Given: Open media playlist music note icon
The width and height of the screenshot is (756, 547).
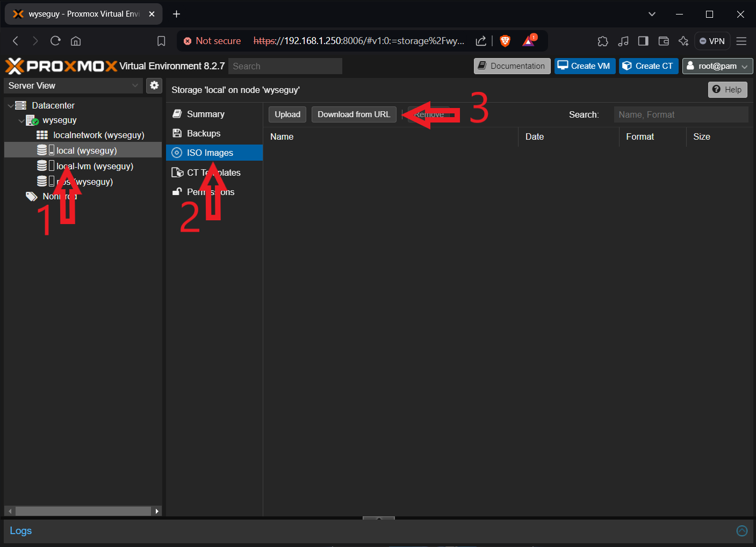Looking at the screenshot, I should 623,41.
